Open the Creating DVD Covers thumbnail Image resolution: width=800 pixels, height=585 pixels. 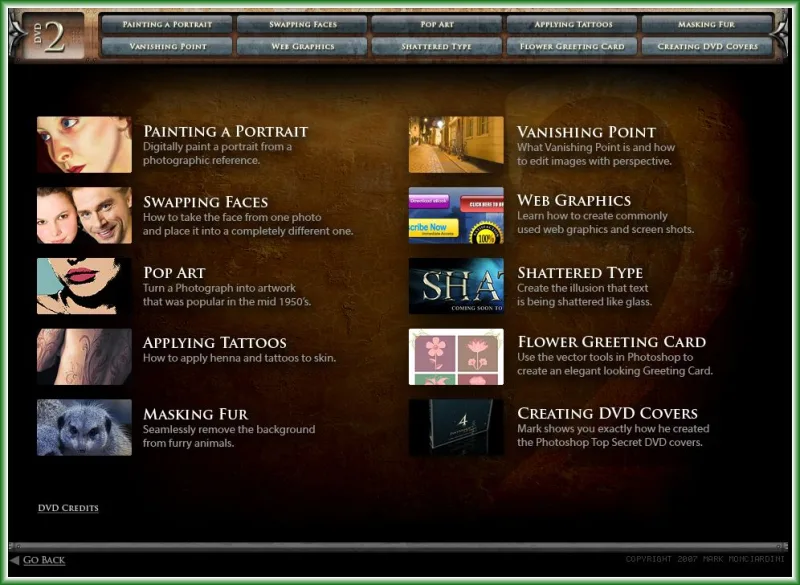[x=456, y=427]
